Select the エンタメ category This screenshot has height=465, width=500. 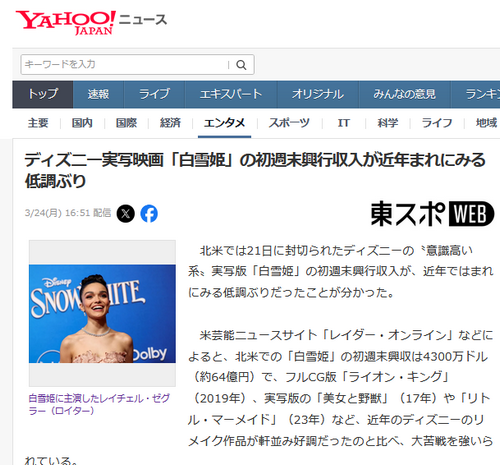tap(224, 123)
